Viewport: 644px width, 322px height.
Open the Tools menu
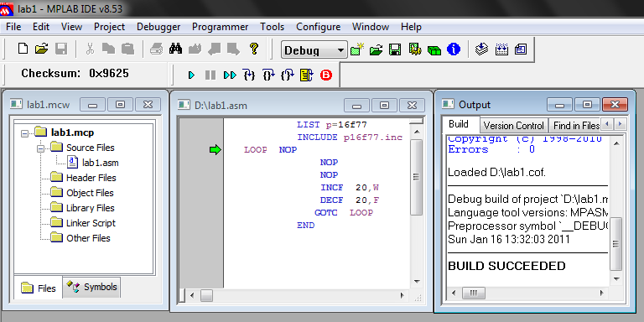272,27
